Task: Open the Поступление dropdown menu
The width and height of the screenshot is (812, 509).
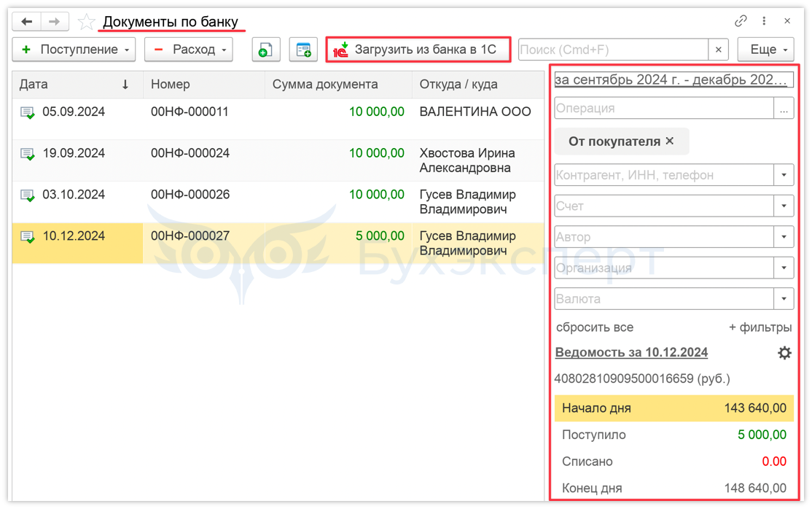Action: click(74, 50)
